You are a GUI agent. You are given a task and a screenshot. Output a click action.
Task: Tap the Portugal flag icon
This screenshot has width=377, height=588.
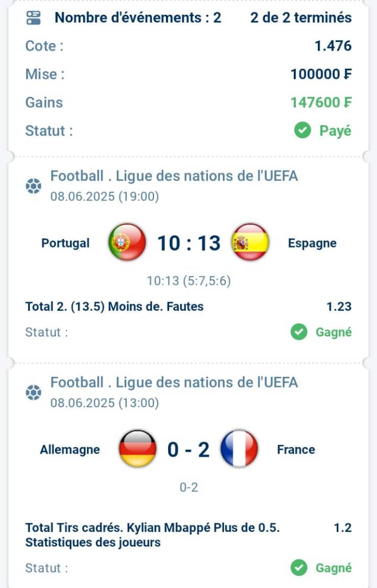pyautogui.click(x=127, y=242)
